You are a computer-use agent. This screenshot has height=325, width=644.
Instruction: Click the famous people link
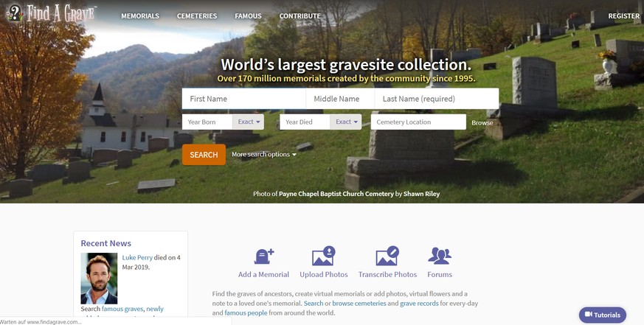tap(246, 312)
